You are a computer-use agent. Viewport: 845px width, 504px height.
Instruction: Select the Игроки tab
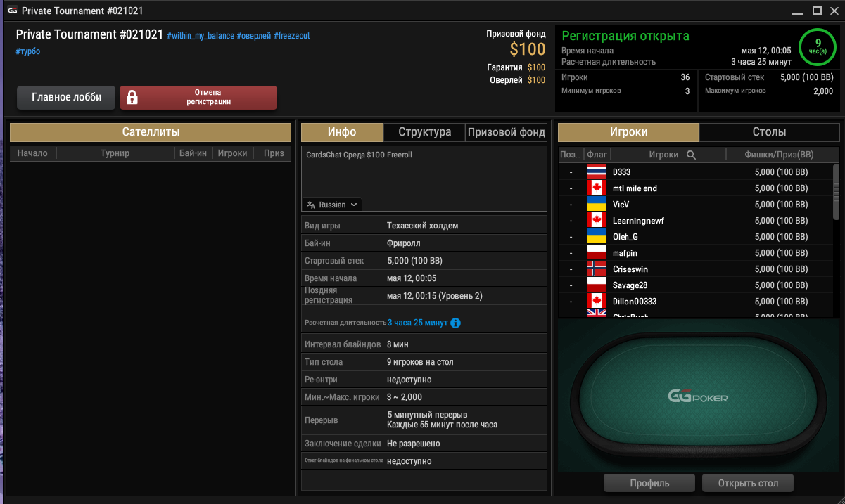[x=629, y=132]
